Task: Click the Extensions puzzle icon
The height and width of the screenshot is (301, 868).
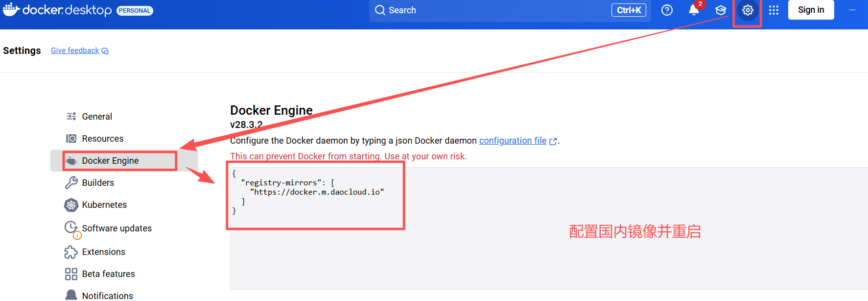Action: 71,252
